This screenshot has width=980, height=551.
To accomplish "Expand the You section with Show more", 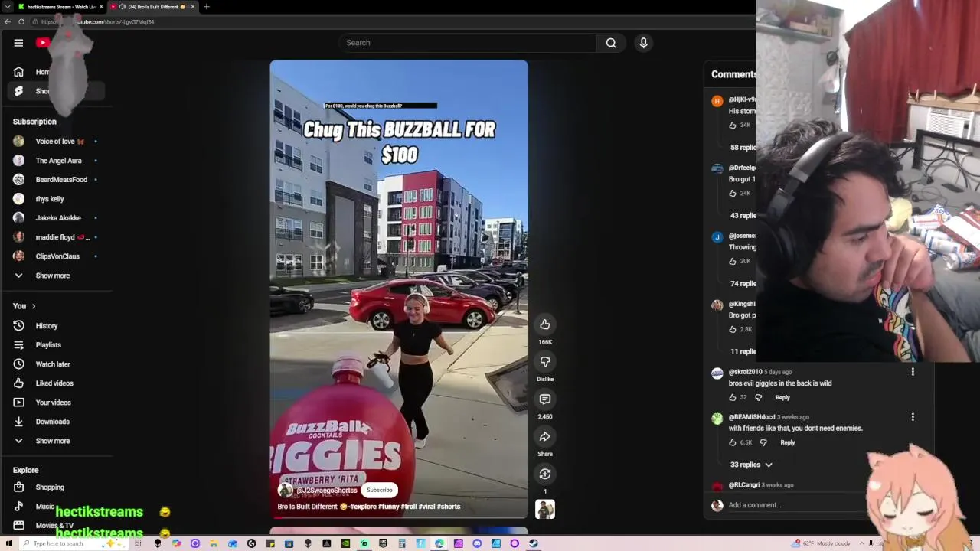I will (x=52, y=441).
